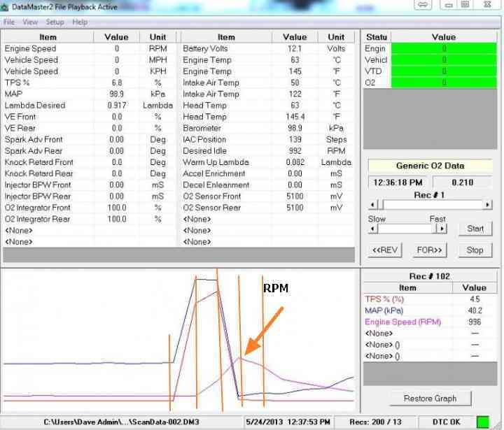Select the Engine Speed row
This screenshot has width=504, height=430.
tap(90, 48)
